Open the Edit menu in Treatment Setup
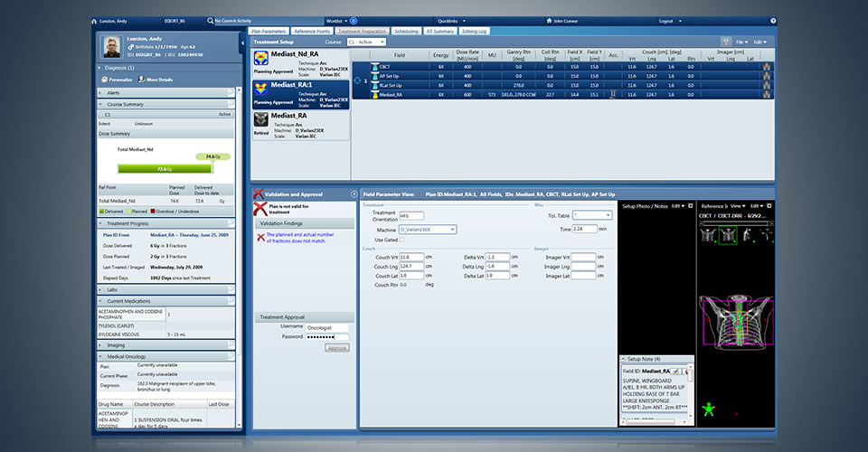This screenshot has height=452, width=868. point(760,42)
